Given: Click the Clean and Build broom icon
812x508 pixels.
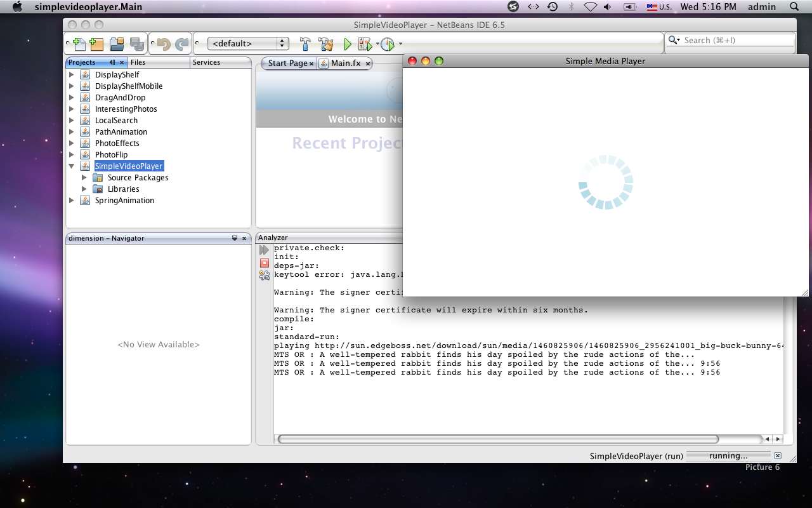Looking at the screenshot, I should 326,44.
